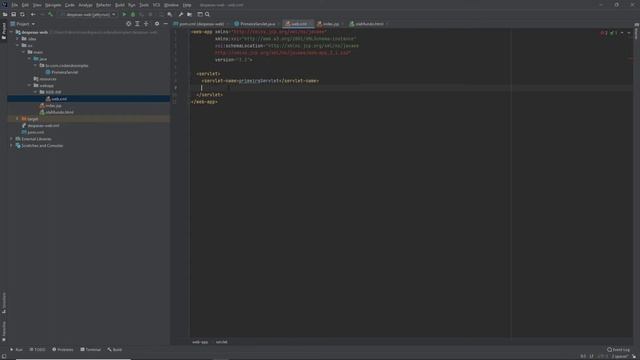This screenshot has width=640, height=360.
Task: Switch to PrimeiroServlet.java editor tab
Action: point(257,24)
